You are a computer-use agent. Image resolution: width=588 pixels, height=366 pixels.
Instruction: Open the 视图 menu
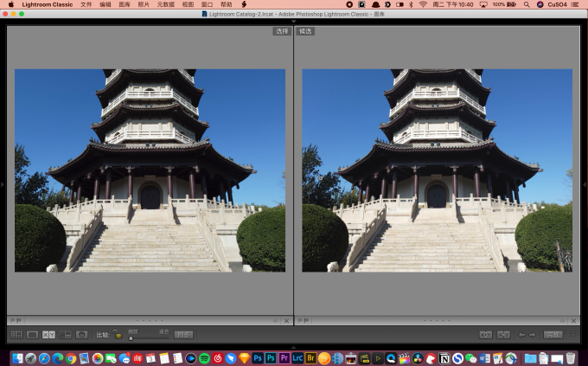(188, 4)
